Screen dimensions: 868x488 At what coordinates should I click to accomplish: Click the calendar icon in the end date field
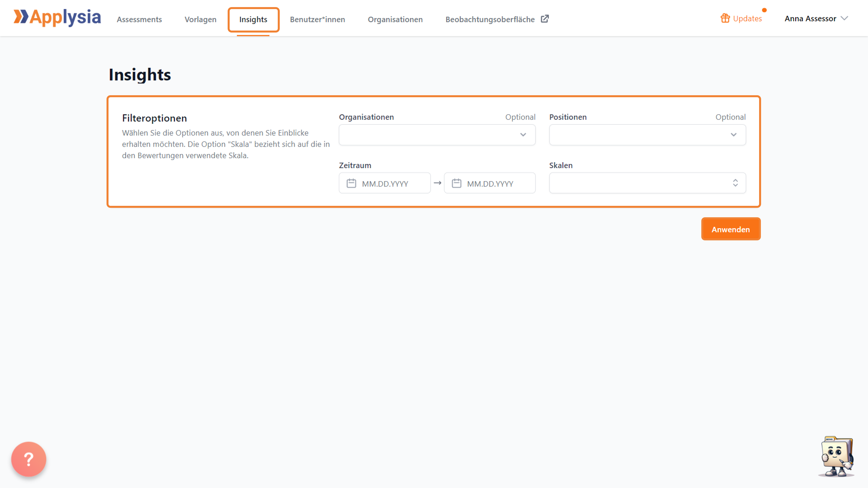click(x=456, y=183)
